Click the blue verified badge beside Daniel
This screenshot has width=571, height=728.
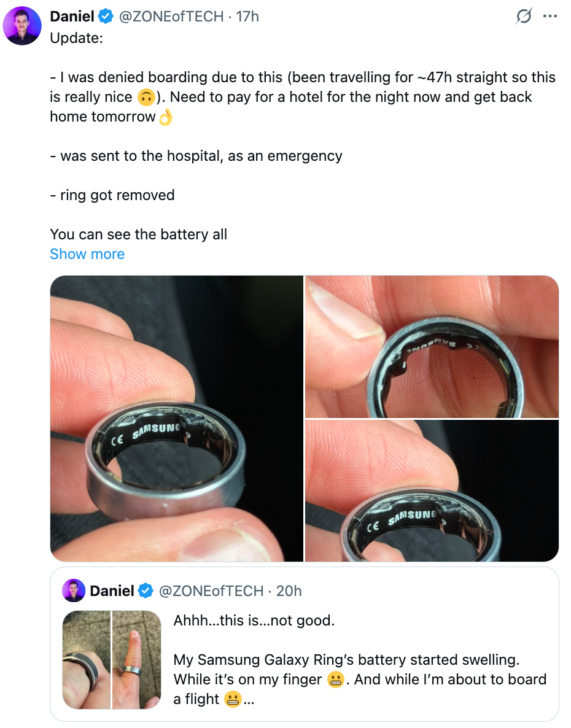(106, 17)
